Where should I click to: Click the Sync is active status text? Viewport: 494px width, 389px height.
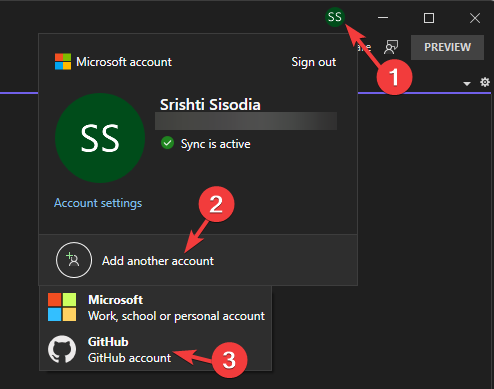click(x=215, y=144)
